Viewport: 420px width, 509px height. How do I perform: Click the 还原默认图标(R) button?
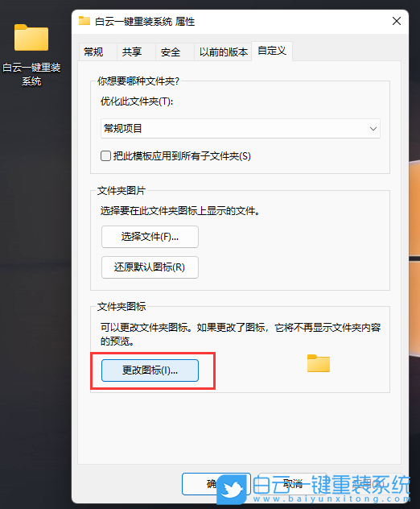click(150, 267)
